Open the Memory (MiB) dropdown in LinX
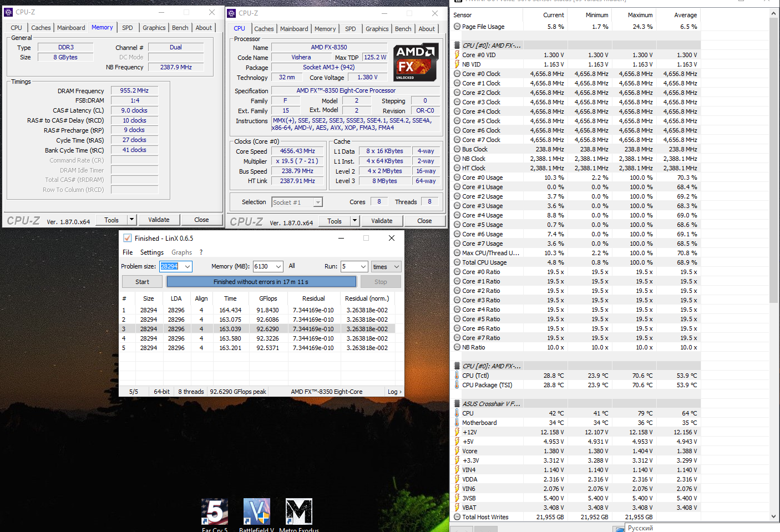Viewport: 780px width, 532px height. [278, 267]
